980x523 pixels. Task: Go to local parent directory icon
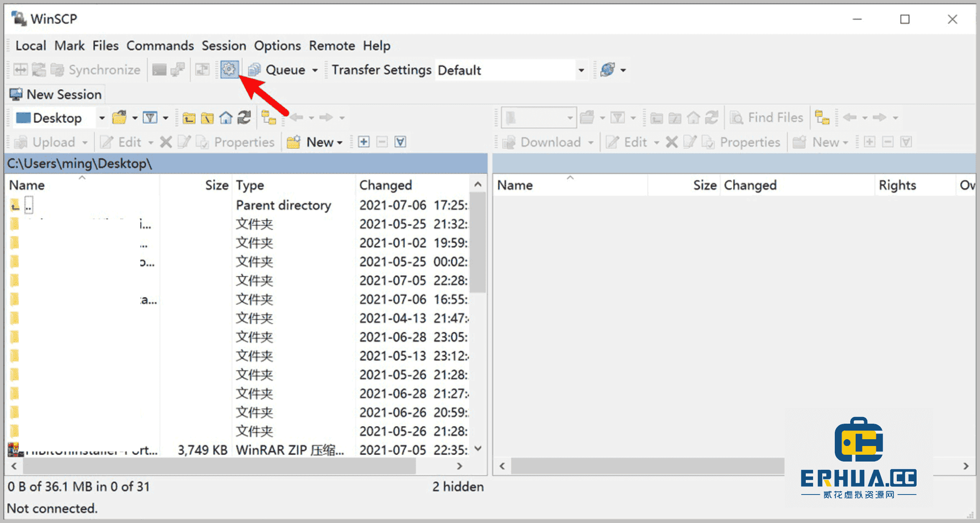189,118
